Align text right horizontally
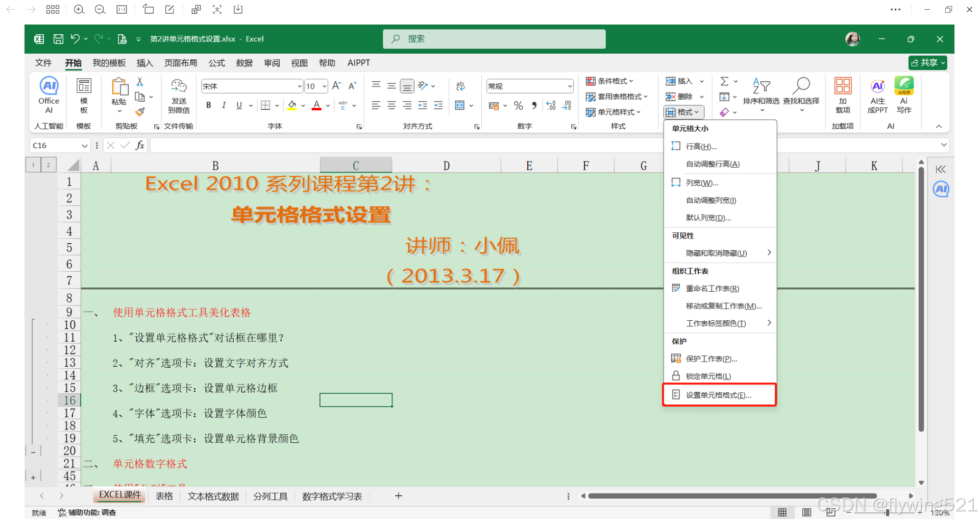This screenshot has height=521, width=980. point(407,105)
